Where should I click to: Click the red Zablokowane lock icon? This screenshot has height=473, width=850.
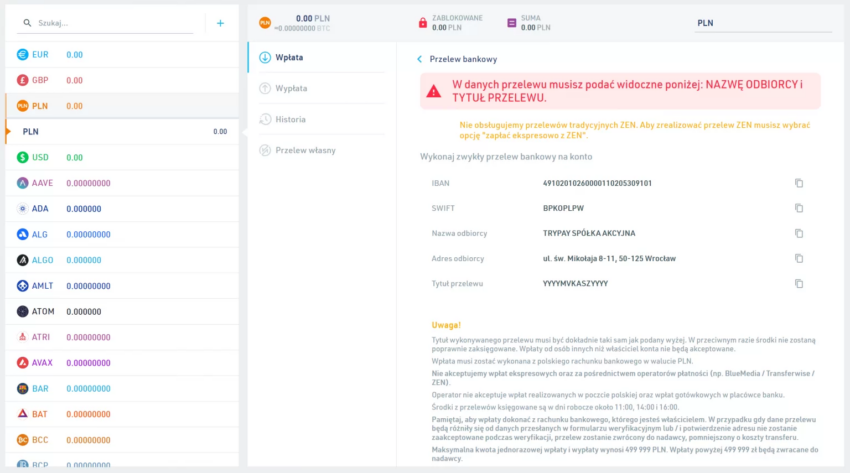point(423,23)
